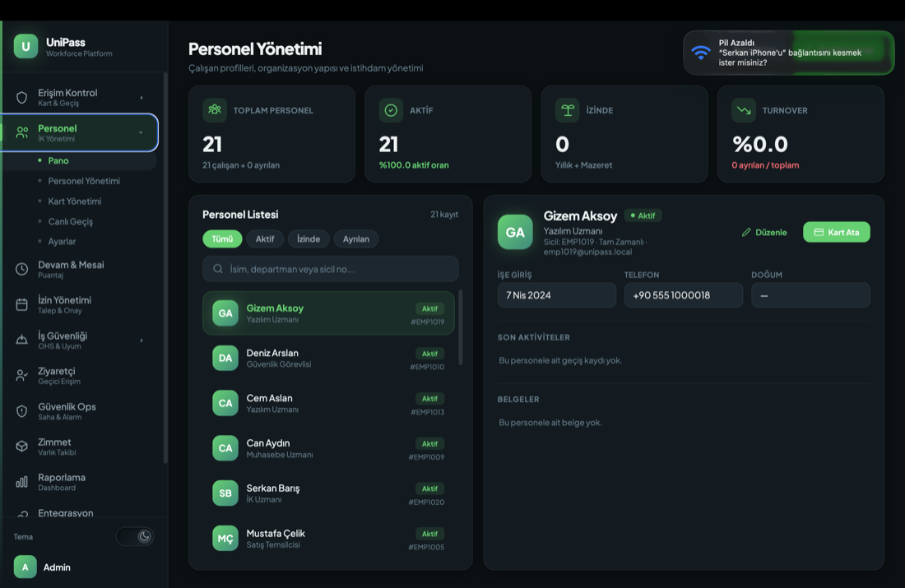Open Ayarlar submenu item
The height and width of the screenshot is (588, 905).
62,241
